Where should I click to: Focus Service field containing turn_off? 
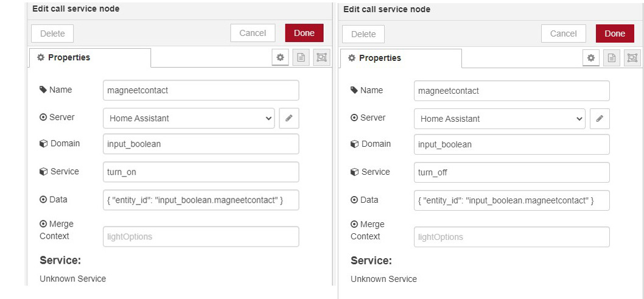tap(512, 172)
